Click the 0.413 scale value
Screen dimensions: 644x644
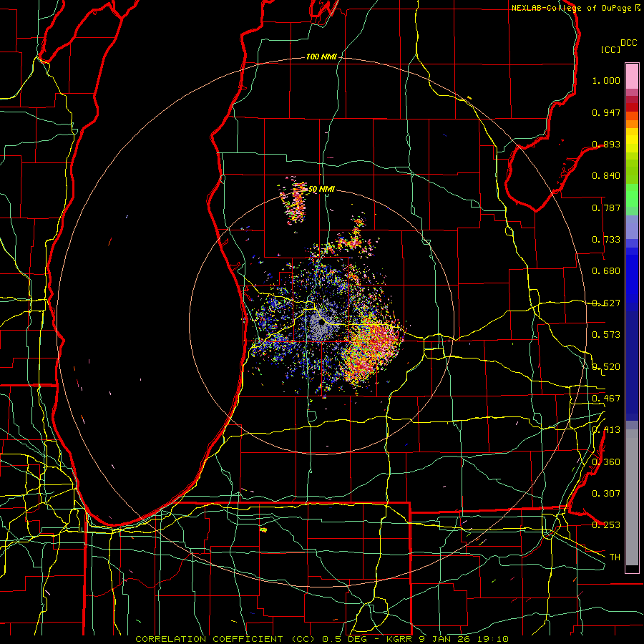606,430
